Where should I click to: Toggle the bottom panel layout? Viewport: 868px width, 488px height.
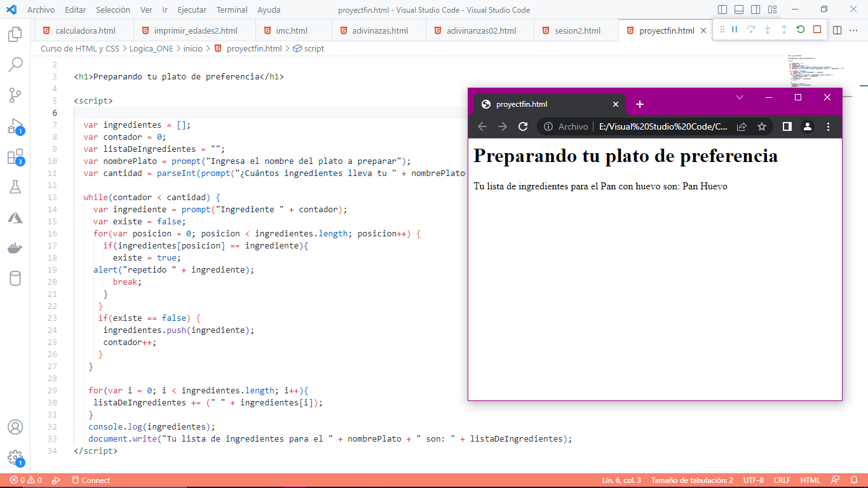[x=739, y=10]
